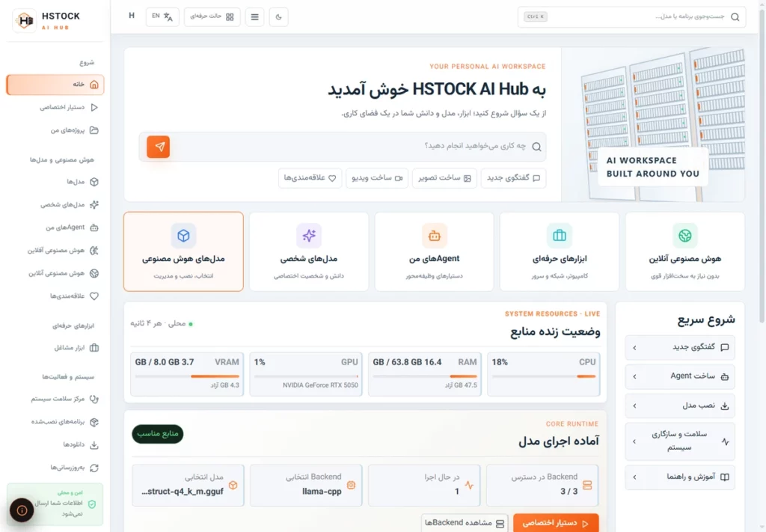Toggle حالت حرفه‌ای mode button
Image resolution: width=766 pixels, height=532 pixels.
pyautogui.click(x=212, y=16)
